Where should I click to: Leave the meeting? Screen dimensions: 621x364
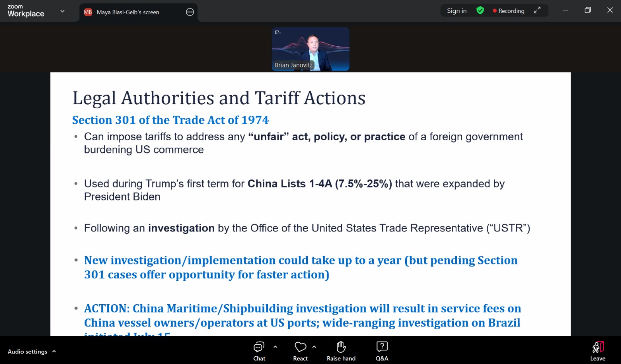pyautogui.click(x=598, y=351)
